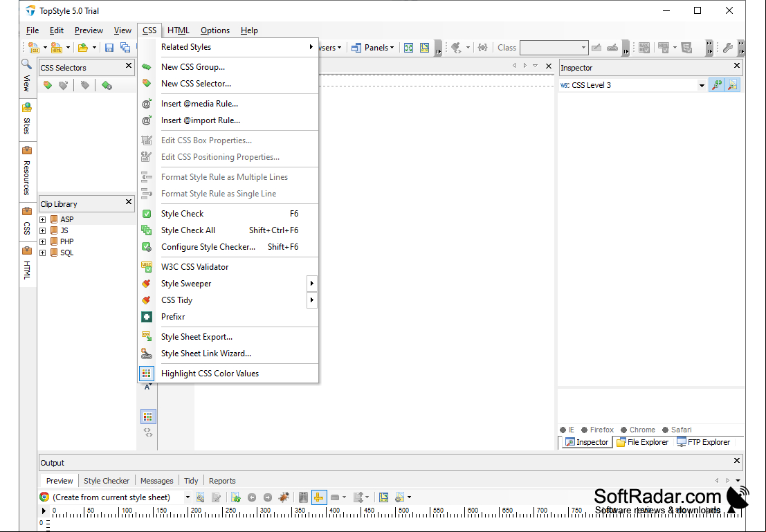Close the CSS Selectors panel

point(129,66)
